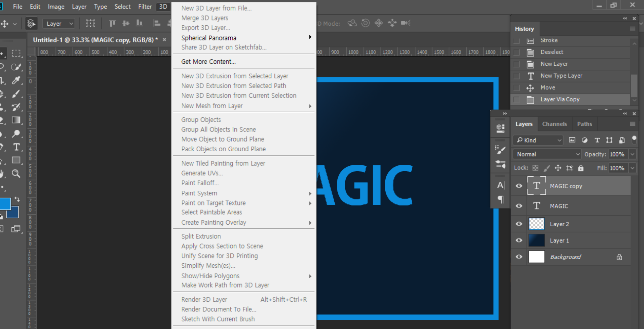Open the History panel menu
Image resolution: width=644 pixels, height=329 pixels.
632,28
